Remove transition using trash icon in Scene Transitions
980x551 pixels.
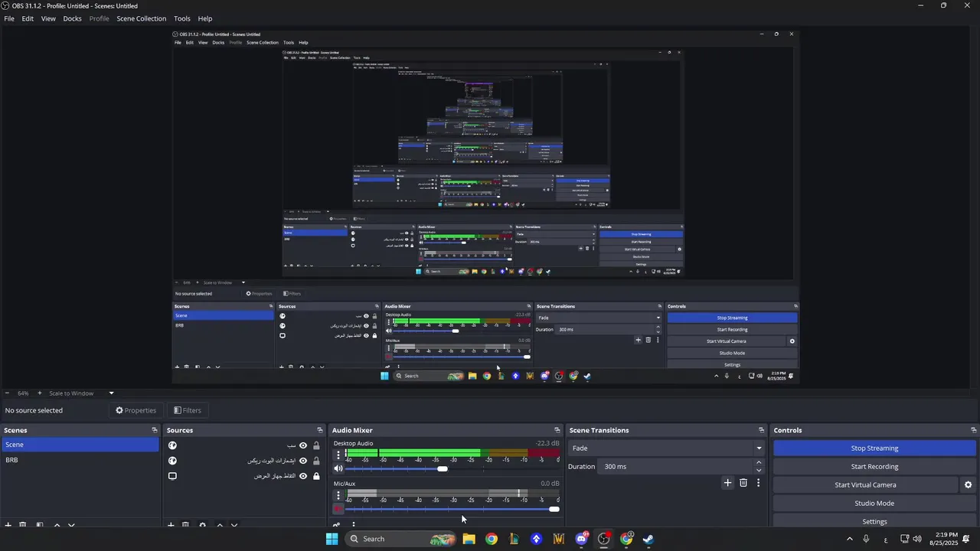pos(743,483)
